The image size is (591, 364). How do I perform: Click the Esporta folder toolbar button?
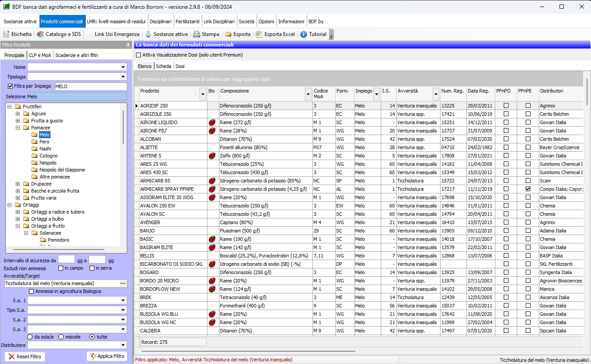238,34
